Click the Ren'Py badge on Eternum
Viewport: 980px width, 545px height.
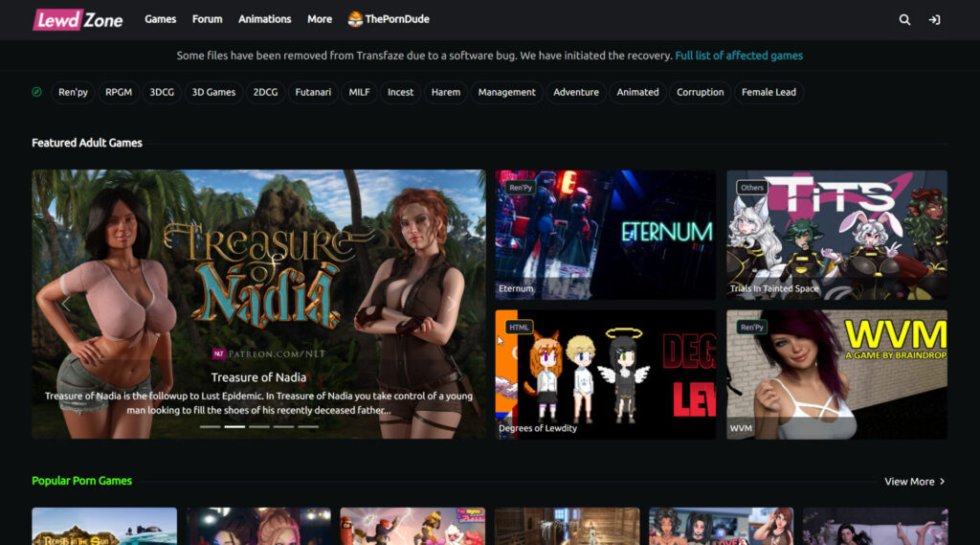click(x=520, y=188)
